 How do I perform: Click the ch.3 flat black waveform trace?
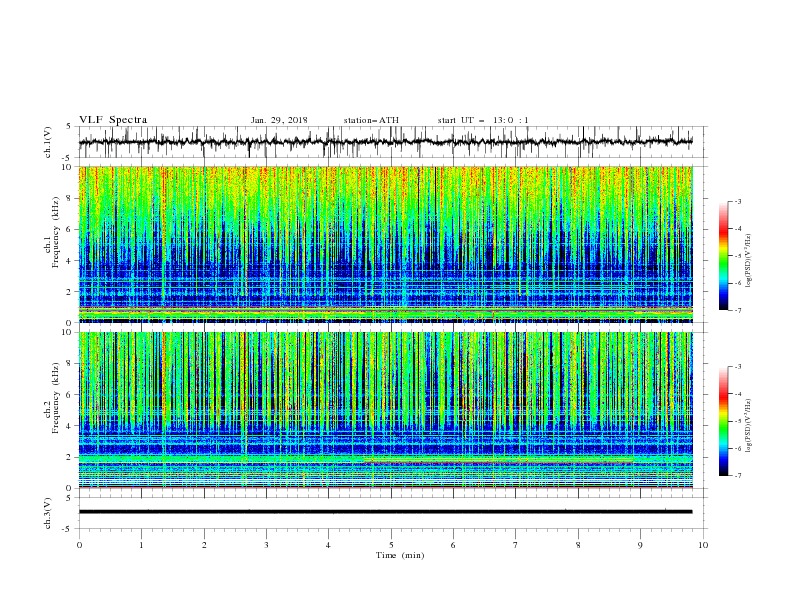pos(385,512)
